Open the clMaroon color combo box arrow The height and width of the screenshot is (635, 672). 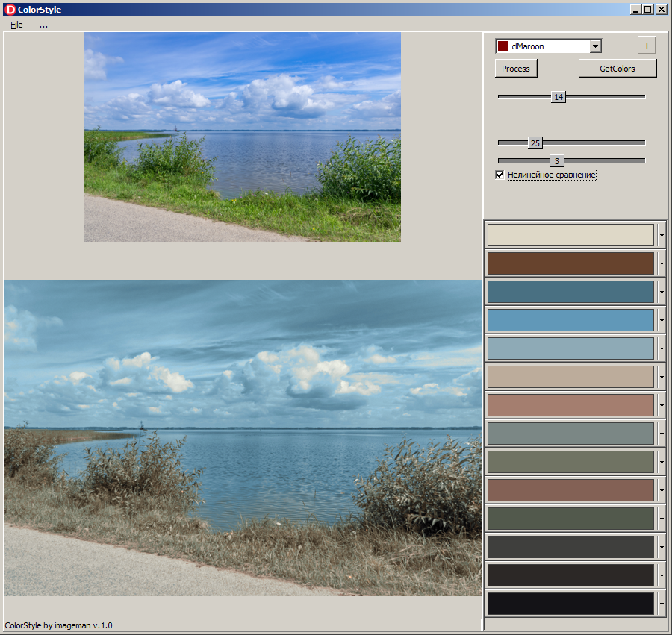point(595,46)
